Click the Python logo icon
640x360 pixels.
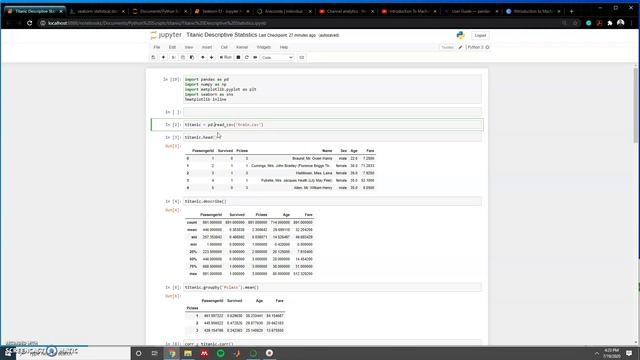click(x=460, y=36)
